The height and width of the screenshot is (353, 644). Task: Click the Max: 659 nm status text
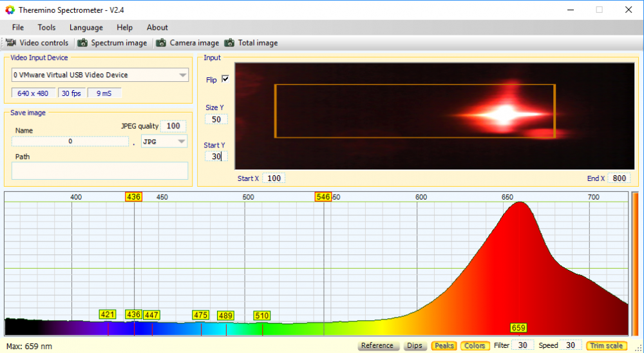pyautogui.click(x=29, y=346)
